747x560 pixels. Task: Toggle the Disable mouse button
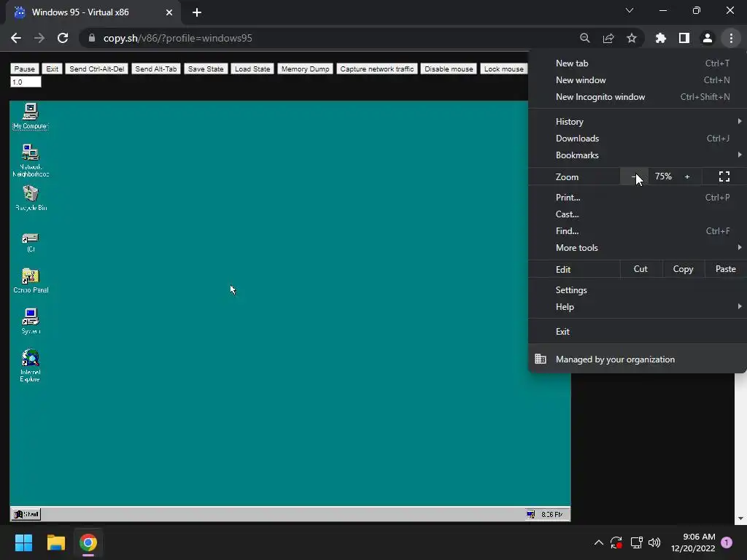point(449,69)
